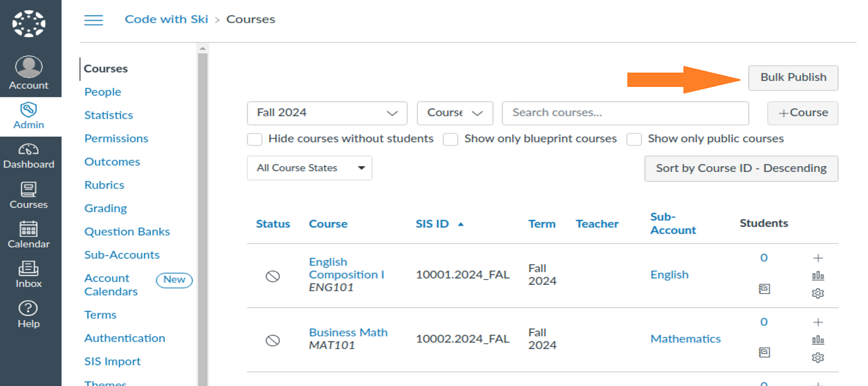Add a user to English Composition I via plus icon
The height and width of the screenshot is (386, 868).
(x=818, y=258)
